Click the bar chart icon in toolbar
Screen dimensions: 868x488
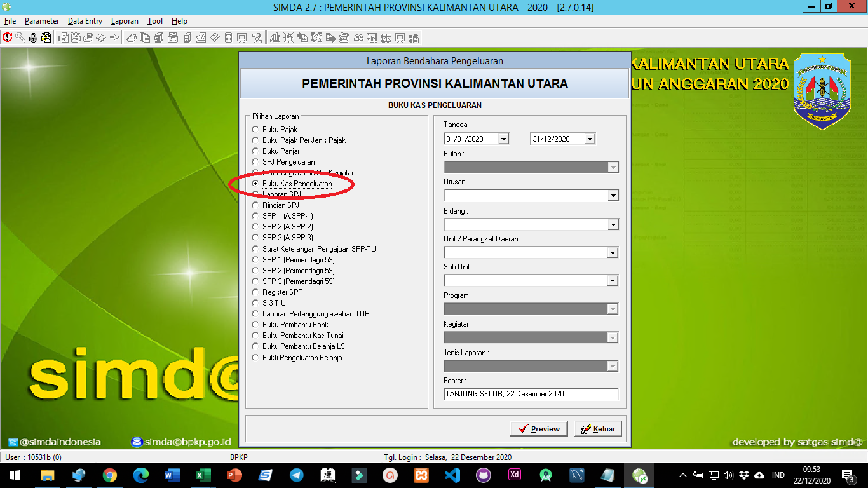pos(275,37)
